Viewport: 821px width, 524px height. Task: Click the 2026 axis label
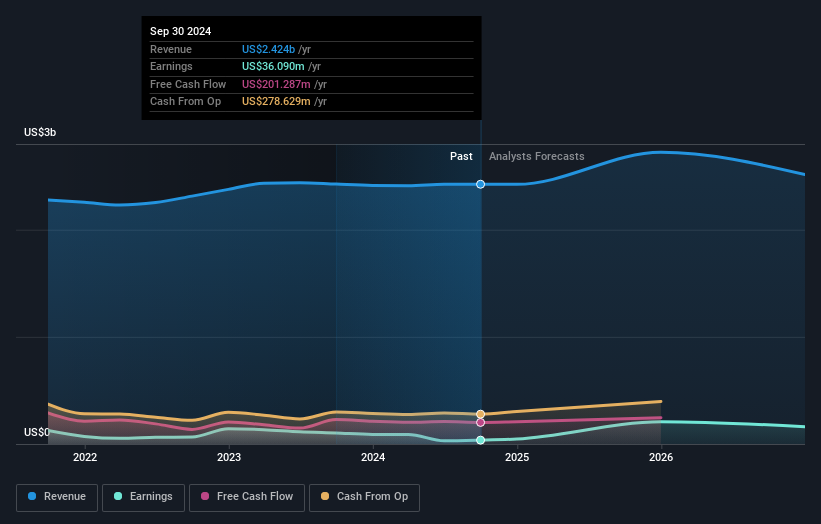[661, 457]
